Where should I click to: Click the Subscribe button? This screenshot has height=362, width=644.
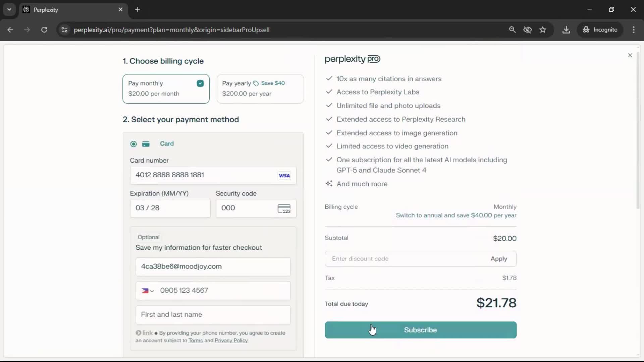[420, 330]
